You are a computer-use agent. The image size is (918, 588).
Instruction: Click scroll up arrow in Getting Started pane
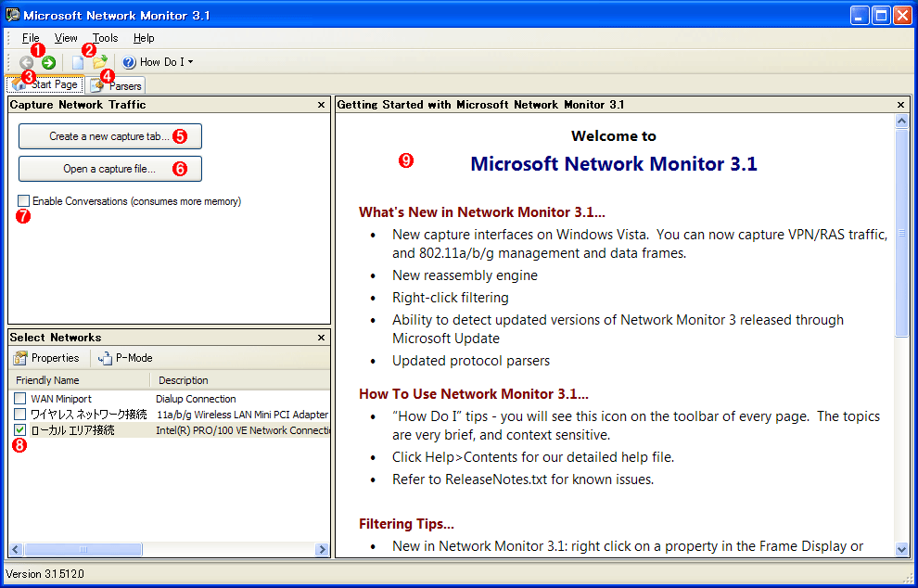pos(901,121)
